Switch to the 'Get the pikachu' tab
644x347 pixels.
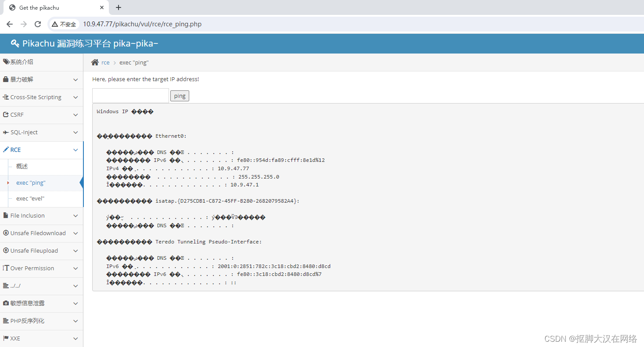(x=56, y=7)
